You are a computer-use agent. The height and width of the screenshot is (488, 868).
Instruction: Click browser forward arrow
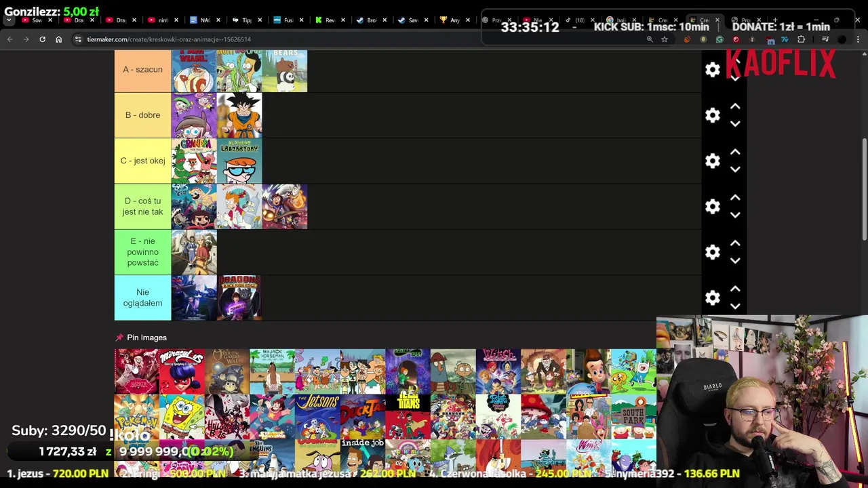point(26,39)
